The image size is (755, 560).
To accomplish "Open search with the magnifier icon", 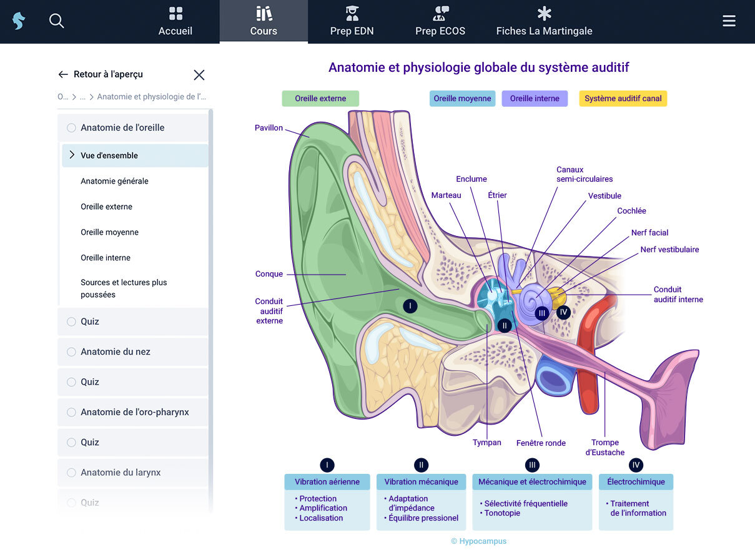I will coord(57,21).
